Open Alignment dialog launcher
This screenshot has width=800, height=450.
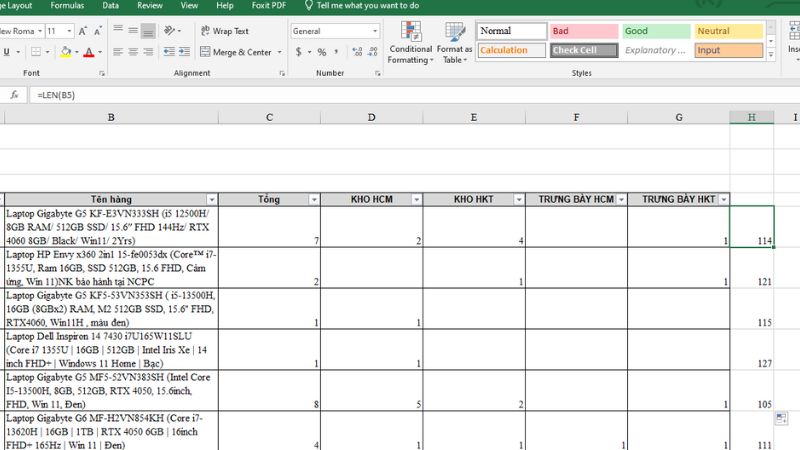[282, 73]
